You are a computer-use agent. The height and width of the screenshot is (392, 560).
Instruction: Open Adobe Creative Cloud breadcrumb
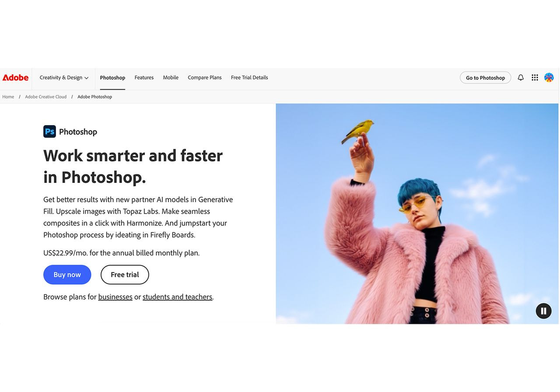click(45, 97)
